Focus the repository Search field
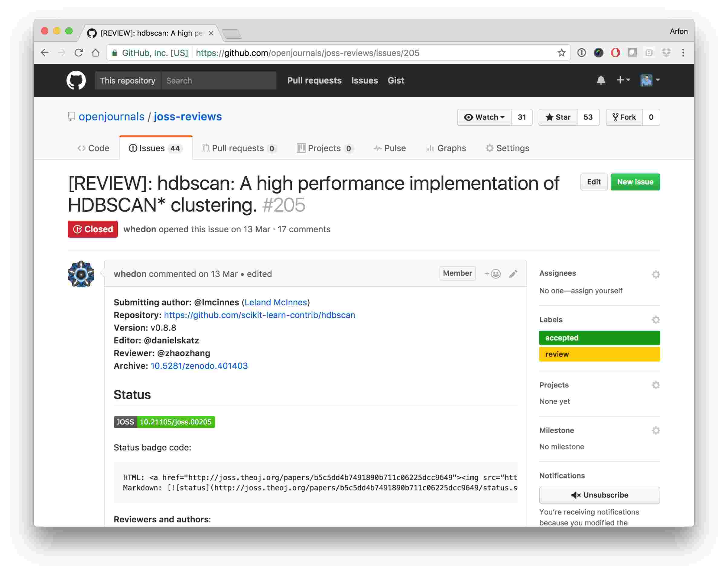 219,80
